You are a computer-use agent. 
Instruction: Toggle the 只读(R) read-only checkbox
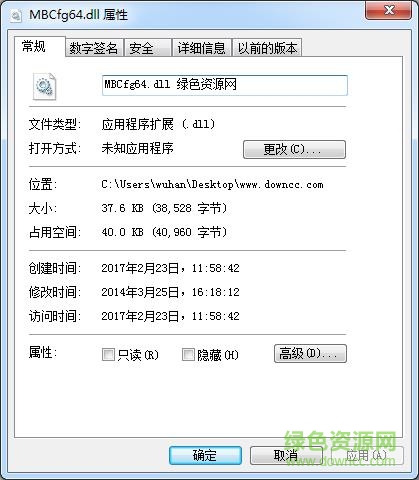point(108,355)
